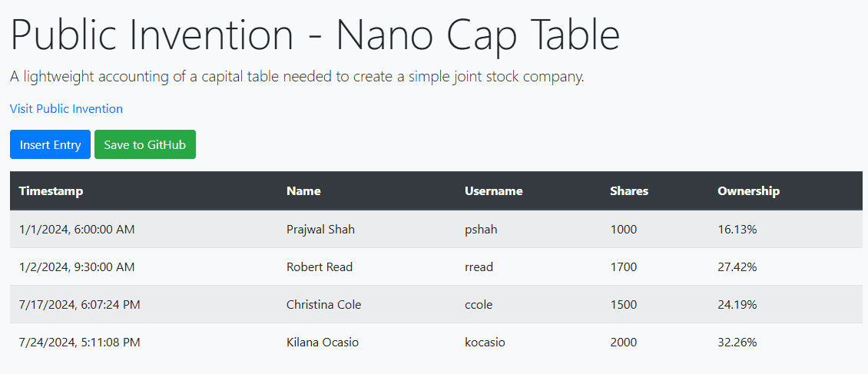Click the 1700 shares value

click(x=623, y=266)
